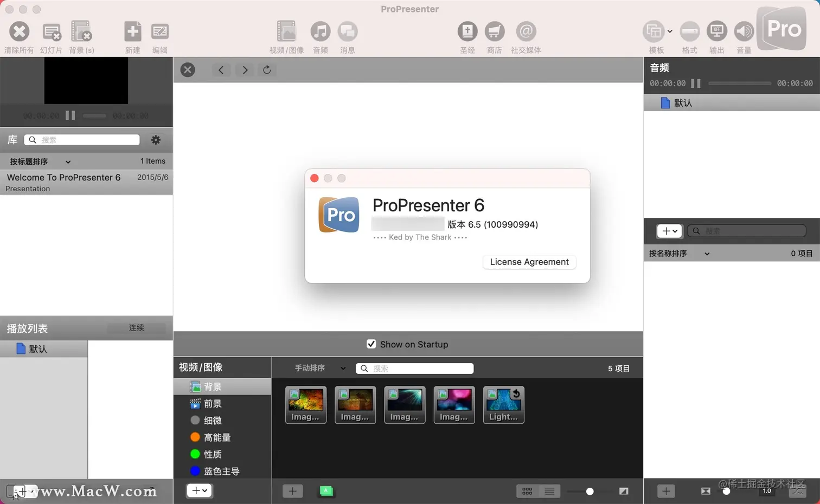The width and height of the screenshot is (820, 504).
Task: Select the 高能量 orange tag
Action: (x=222, y=437)
